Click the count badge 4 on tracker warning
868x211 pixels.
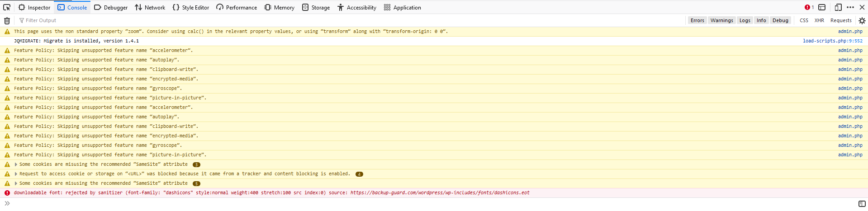359,174
